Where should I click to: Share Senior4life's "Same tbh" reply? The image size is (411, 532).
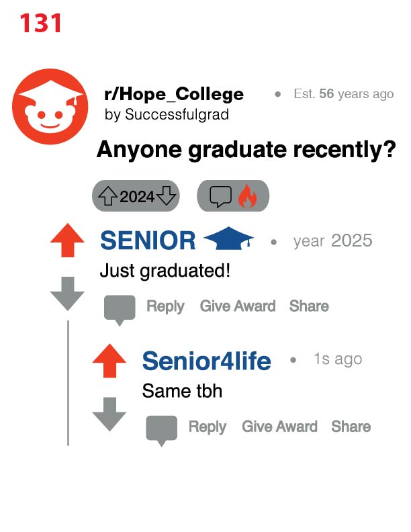click(x=351, y=427)
